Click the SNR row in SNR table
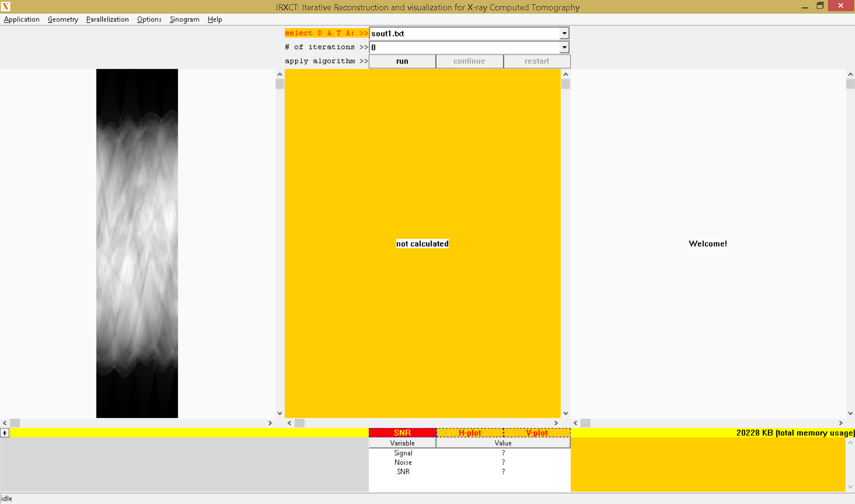Image resolution: width=855 pixels, height=504 pixels. (x=470, y=472)
